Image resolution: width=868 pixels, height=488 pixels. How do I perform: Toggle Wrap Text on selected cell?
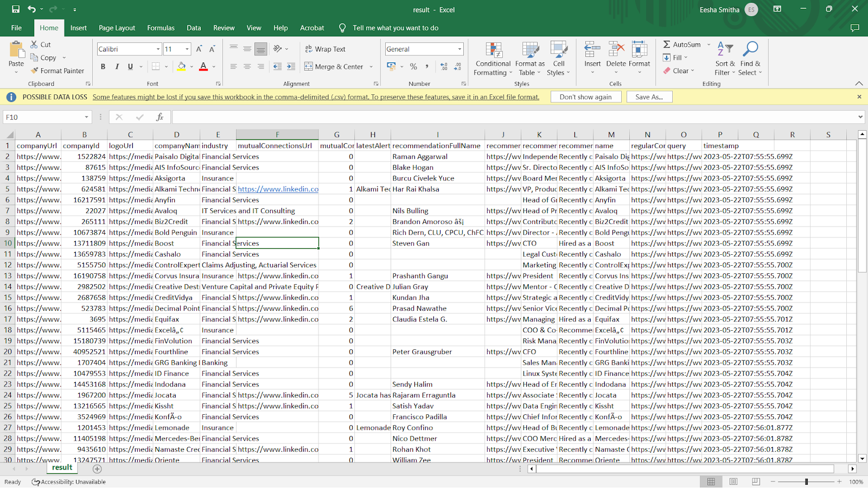tap(325, 49)
